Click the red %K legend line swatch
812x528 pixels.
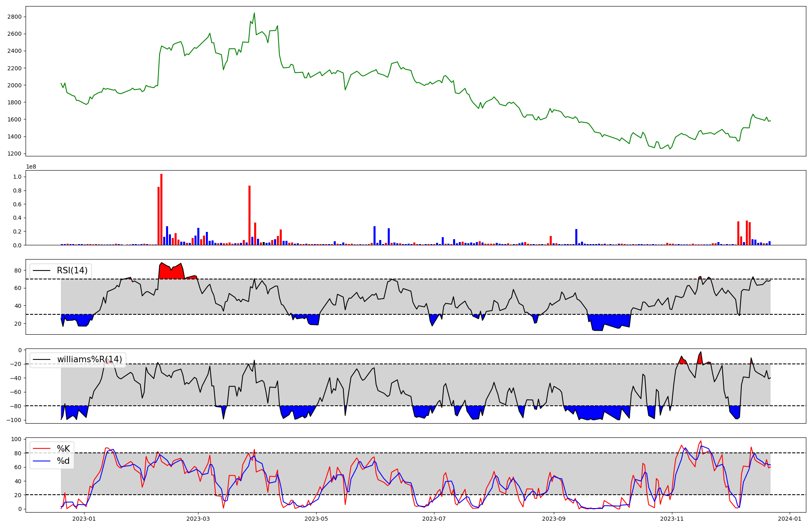pos(42,449)
